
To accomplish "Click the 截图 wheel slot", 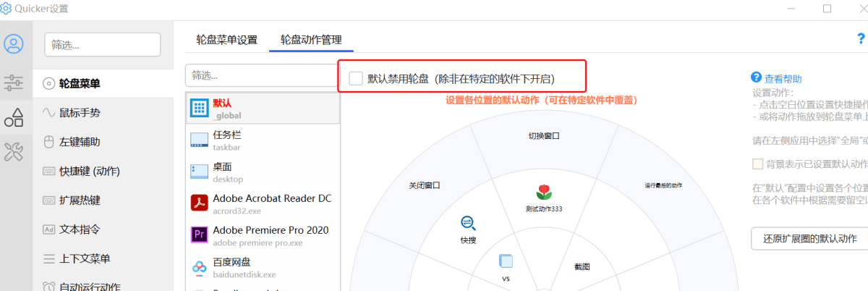I will click(x=582, y=266).
